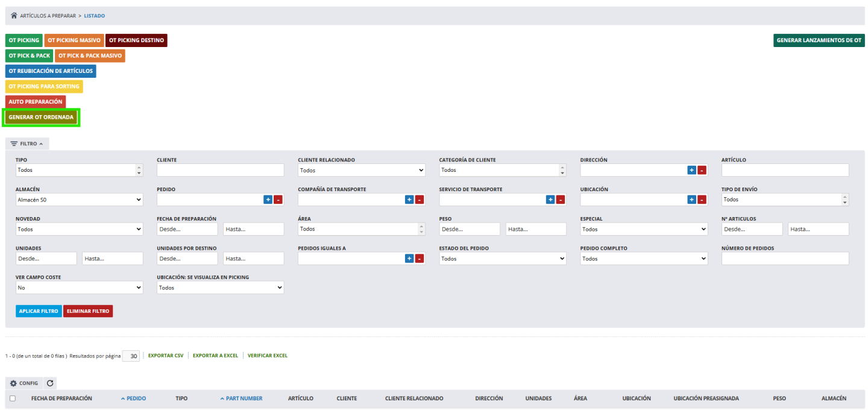Click the blue plus icon under Dirección
The height and width of the screenshot is (410, 868).
[691, 170]
